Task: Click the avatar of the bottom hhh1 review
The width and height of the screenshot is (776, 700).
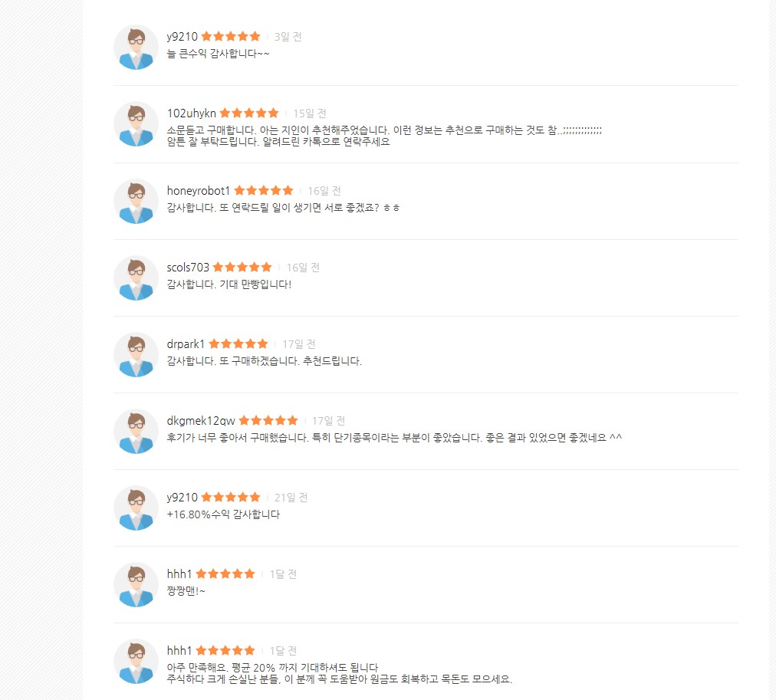Action: click(x=136, y=662)
